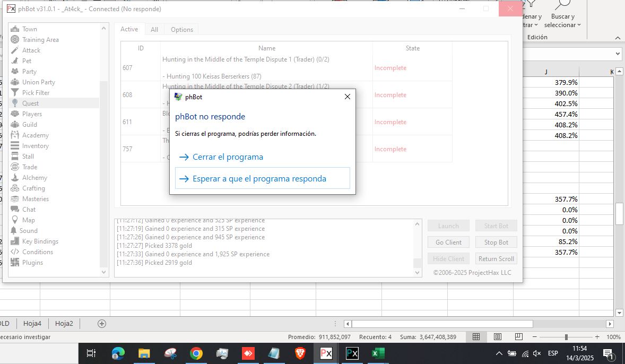Select the Sound bell icon
Image resolution: width=625 pixels, height=364 pixels.
[14, 231]
